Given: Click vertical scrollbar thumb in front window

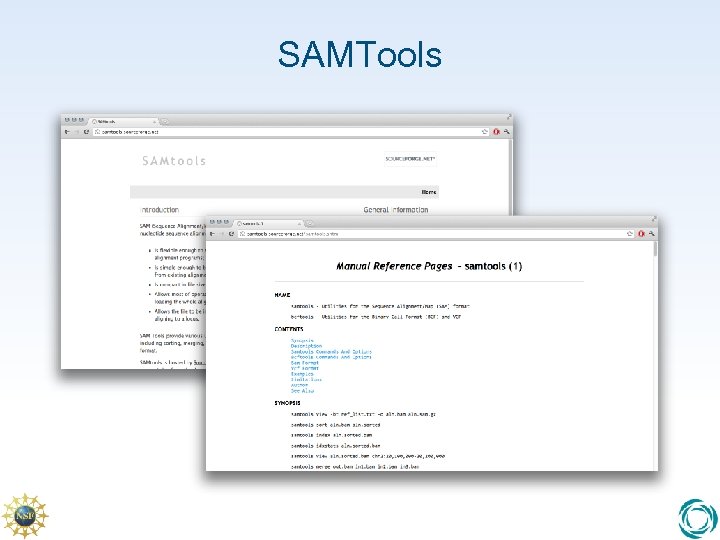Looking at the screenshot, I should tap(655, 249).
